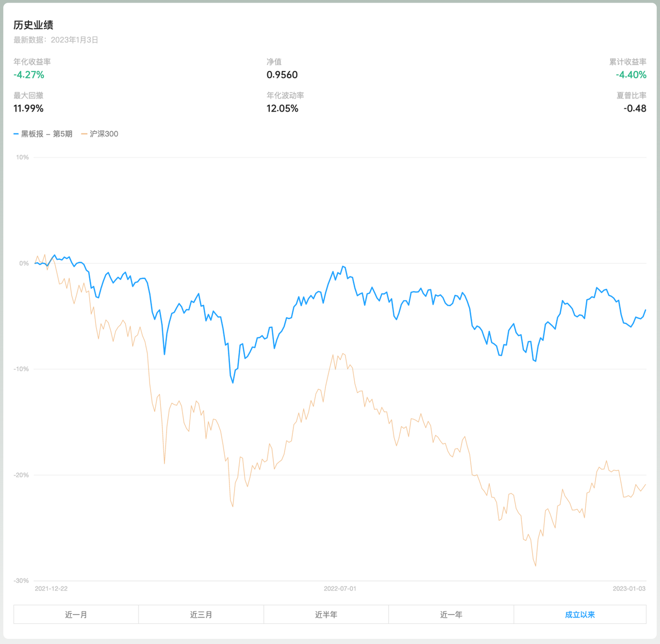Open the 近一年 period tab
The height and width of the screenshot is (644, 660).
pos(451,615)
